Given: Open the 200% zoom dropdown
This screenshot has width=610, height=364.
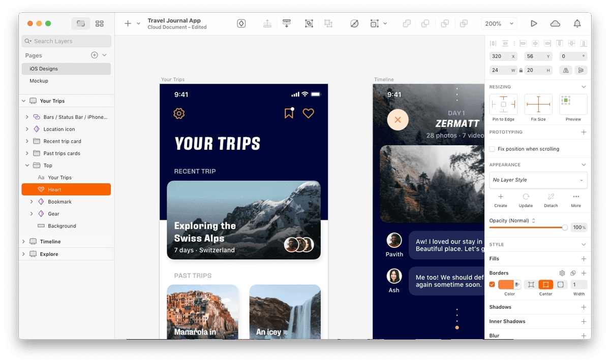Looking at the screenshot, I should coord(499,23).
